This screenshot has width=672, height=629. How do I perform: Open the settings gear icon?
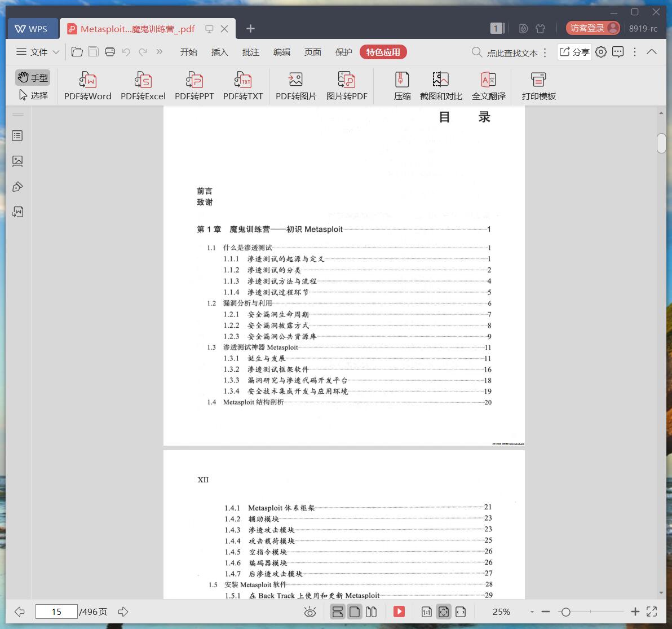(601, 52)
